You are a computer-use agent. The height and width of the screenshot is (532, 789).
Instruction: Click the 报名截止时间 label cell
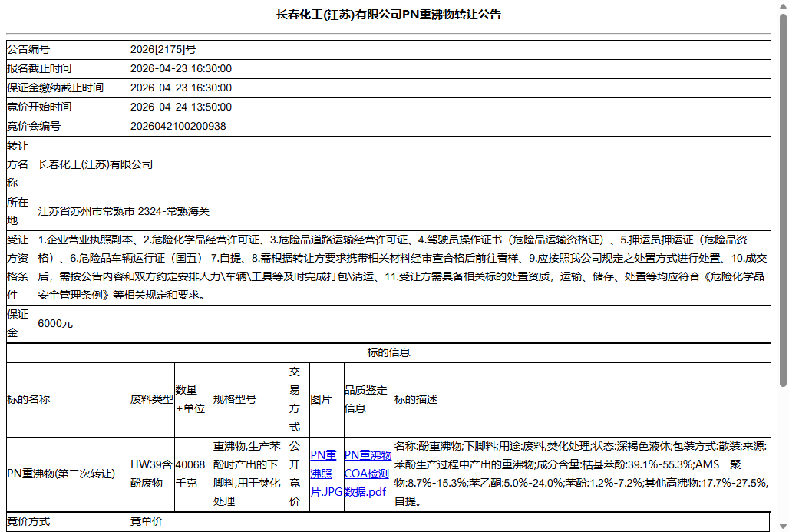[x=68, y=68]
